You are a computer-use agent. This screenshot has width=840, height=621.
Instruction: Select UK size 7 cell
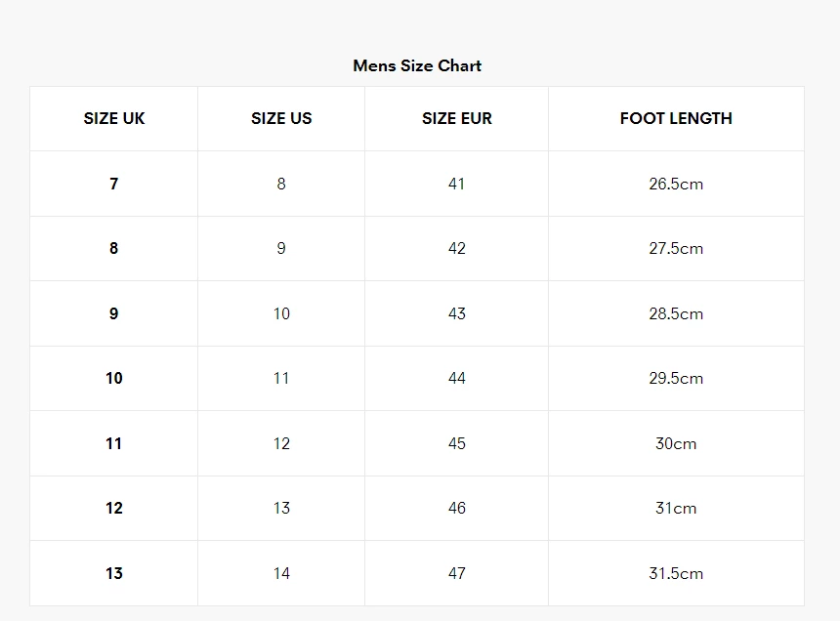114,184
